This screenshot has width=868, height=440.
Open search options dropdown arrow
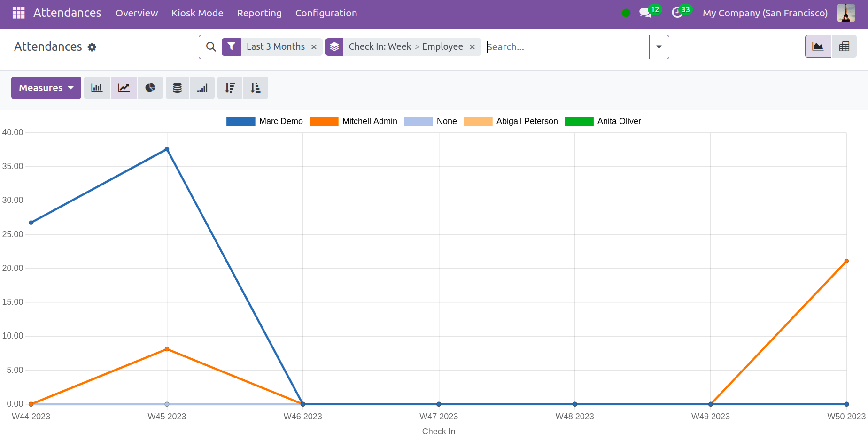tap(659, 47)
